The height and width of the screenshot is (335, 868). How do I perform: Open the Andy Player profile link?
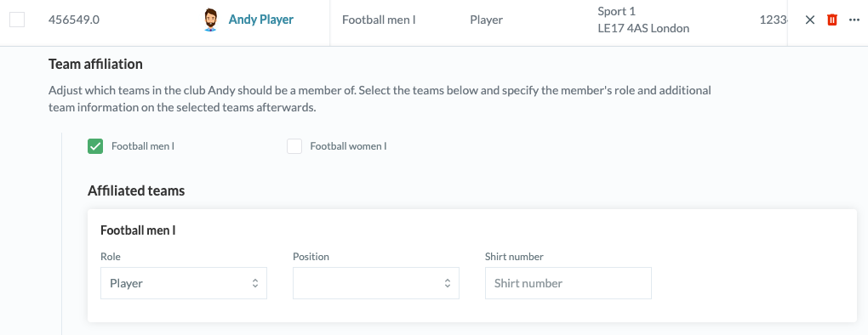click(260, 20)
